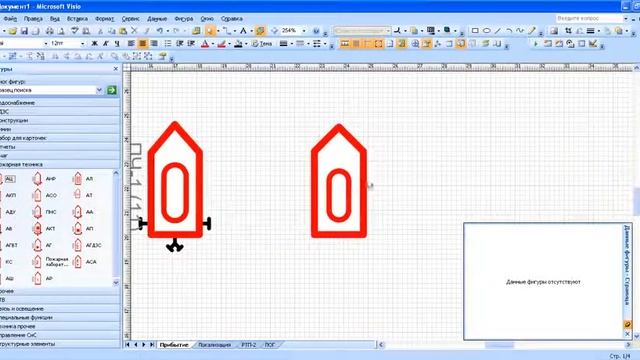The width and height of the screenshot is (640, 360).
Task: Open the zoom 254% dropdown
Action: tap(304, 31)
